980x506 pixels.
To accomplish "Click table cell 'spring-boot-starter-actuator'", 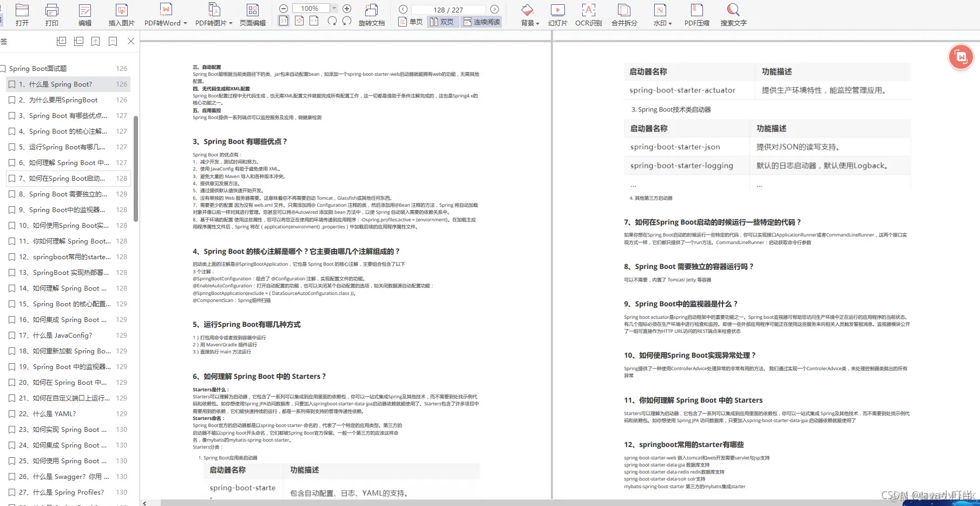I will click(x=682, y=90).
